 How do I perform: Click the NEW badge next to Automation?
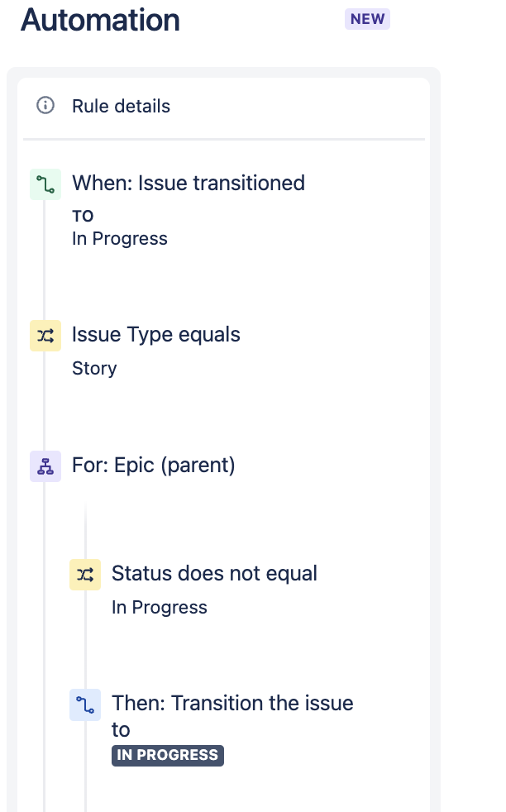(367, 19)
